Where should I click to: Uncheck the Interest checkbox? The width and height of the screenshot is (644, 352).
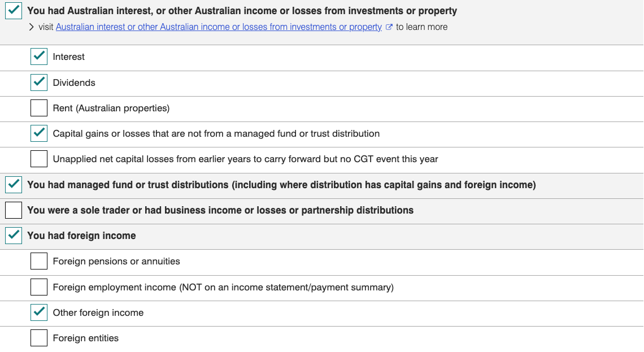[39, 57]
